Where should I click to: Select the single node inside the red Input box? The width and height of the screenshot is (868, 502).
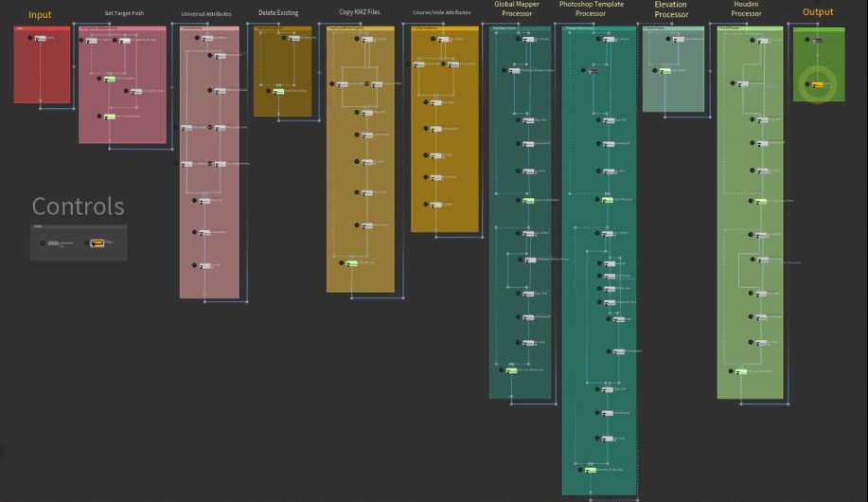[x=41, y=38]
